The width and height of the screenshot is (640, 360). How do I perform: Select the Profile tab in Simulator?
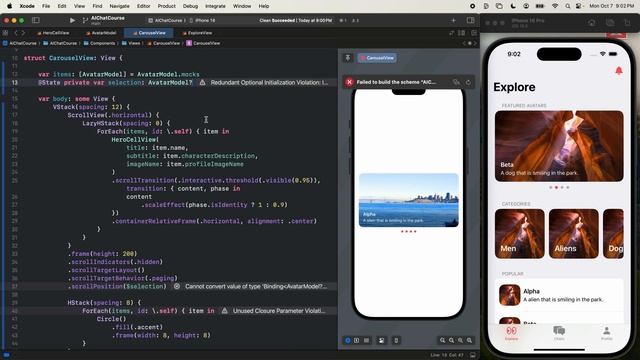[x=607, y=333]
